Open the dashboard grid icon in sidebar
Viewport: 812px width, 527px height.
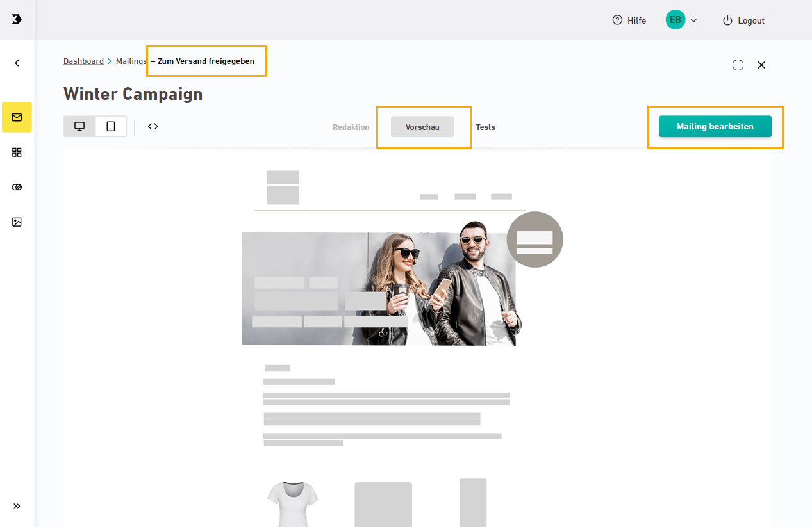click(x=17, y=152)
